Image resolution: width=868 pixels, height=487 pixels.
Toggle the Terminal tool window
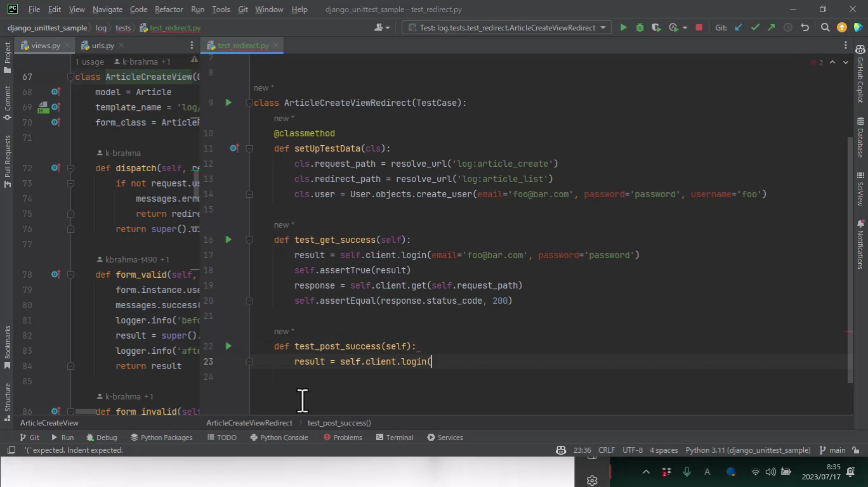coord(394,438)
